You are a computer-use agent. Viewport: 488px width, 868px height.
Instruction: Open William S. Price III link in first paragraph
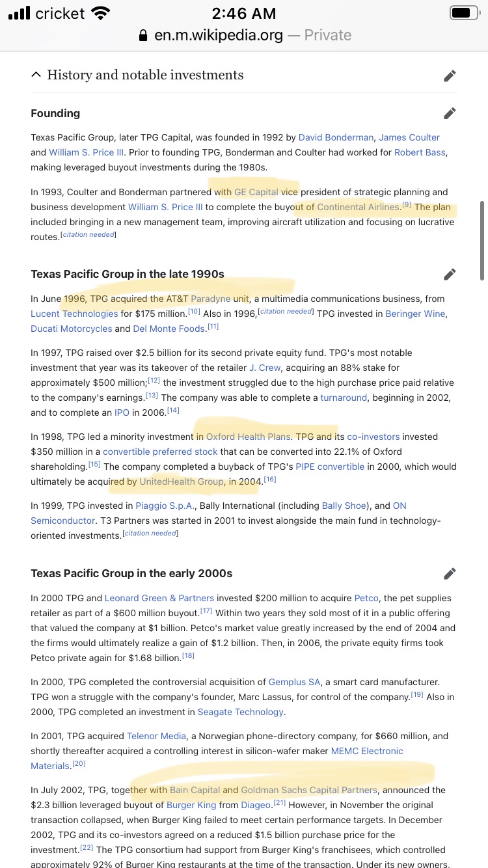[86, 152]
